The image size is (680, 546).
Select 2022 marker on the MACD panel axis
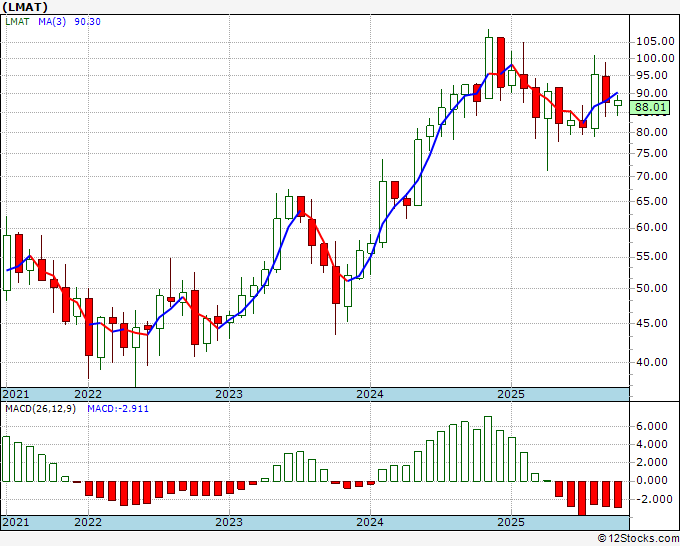click(x=88, y=522)
